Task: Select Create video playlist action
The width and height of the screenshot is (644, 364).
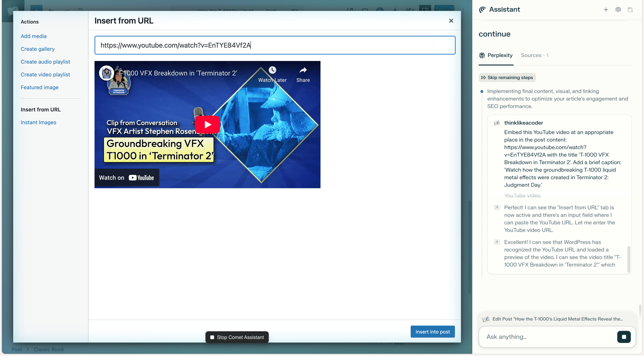Action: tap(45, 75)
